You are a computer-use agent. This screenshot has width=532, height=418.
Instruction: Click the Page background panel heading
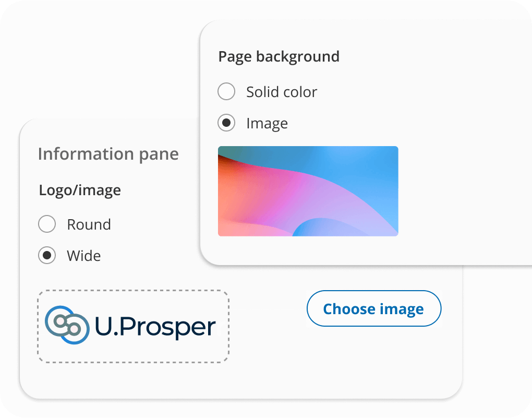coord(279,56)
